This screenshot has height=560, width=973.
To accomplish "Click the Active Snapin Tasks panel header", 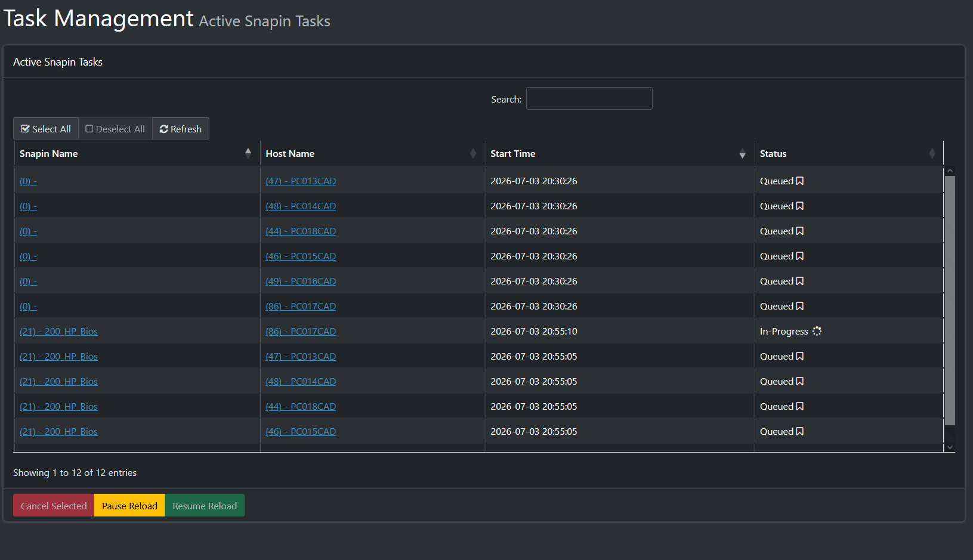I will coord(484,62).
